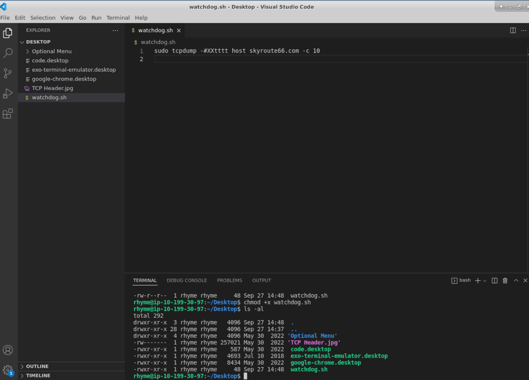The image size is (529, 380).
Task: Expand the TIMELINE section
Action: click(x=38, y=376)
